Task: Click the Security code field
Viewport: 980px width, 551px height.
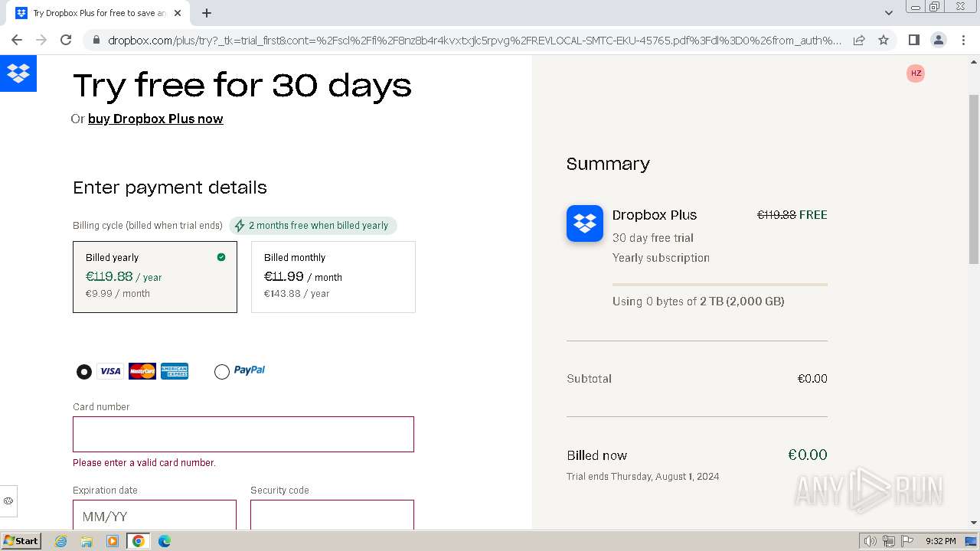Action: [332, 515]
